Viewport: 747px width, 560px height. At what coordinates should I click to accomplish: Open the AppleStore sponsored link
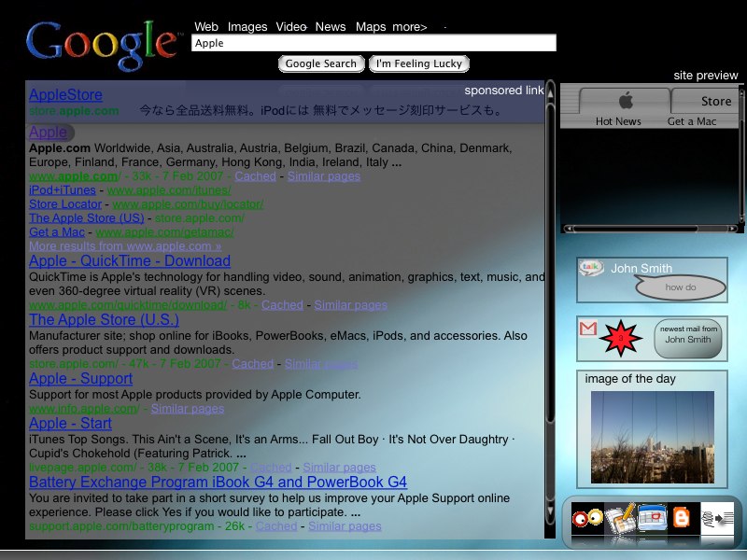pyautogui.click(x=65, y=95)
